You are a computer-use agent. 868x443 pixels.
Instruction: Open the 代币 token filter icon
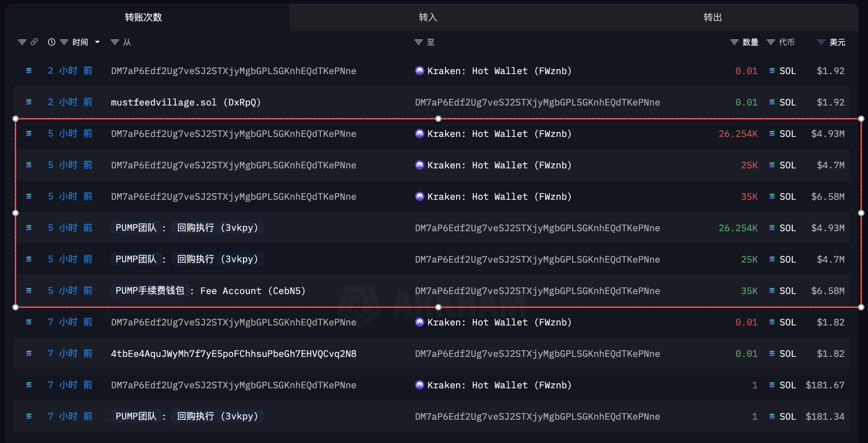[x=771, y=42]
